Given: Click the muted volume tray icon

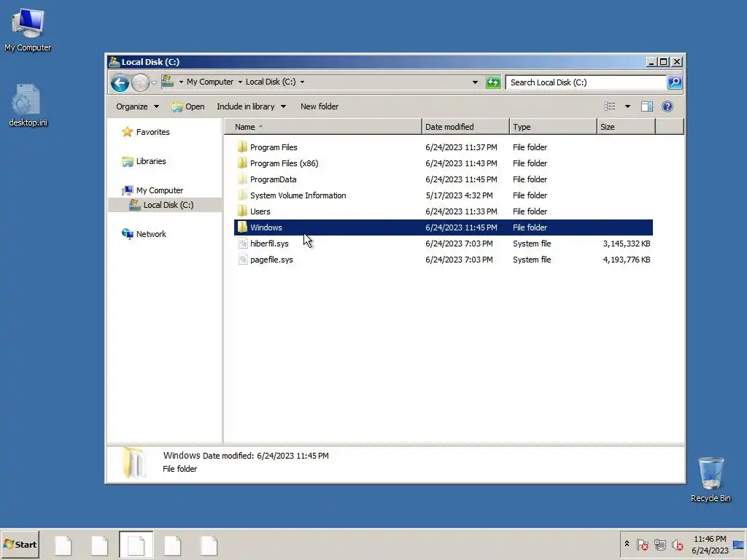Looking at the screenshot, I should point(677,544).
